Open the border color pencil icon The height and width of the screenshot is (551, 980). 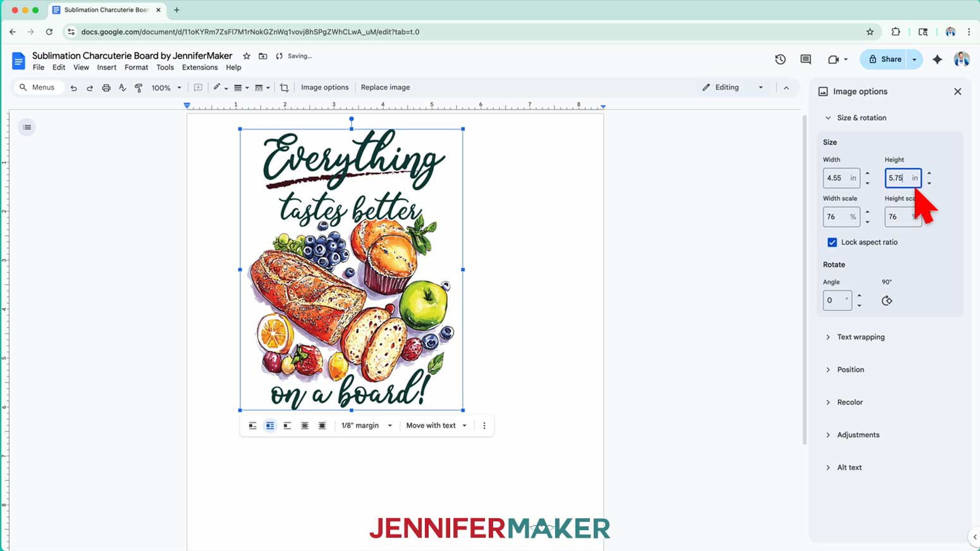[x=219, y=88]
